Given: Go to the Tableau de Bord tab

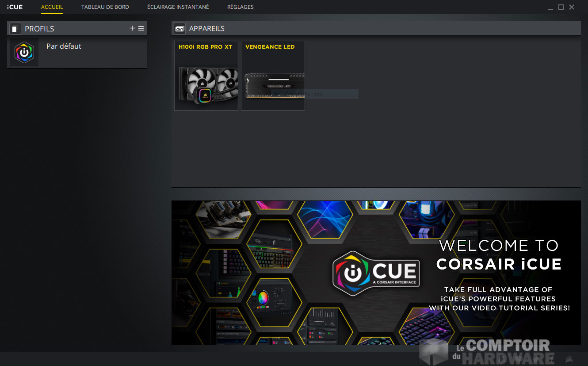Looking at the screenshot, I should (x=105, y=7).
